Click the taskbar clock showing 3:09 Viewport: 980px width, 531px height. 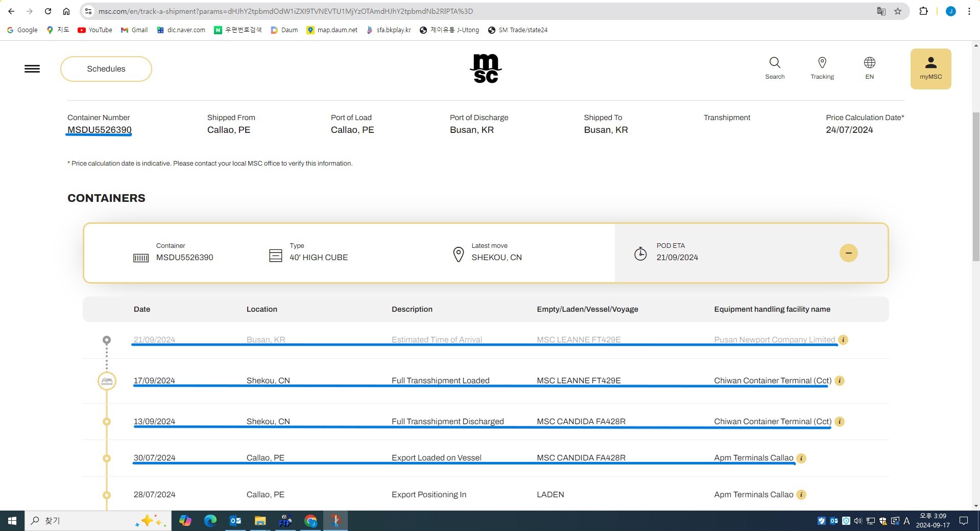933,521
